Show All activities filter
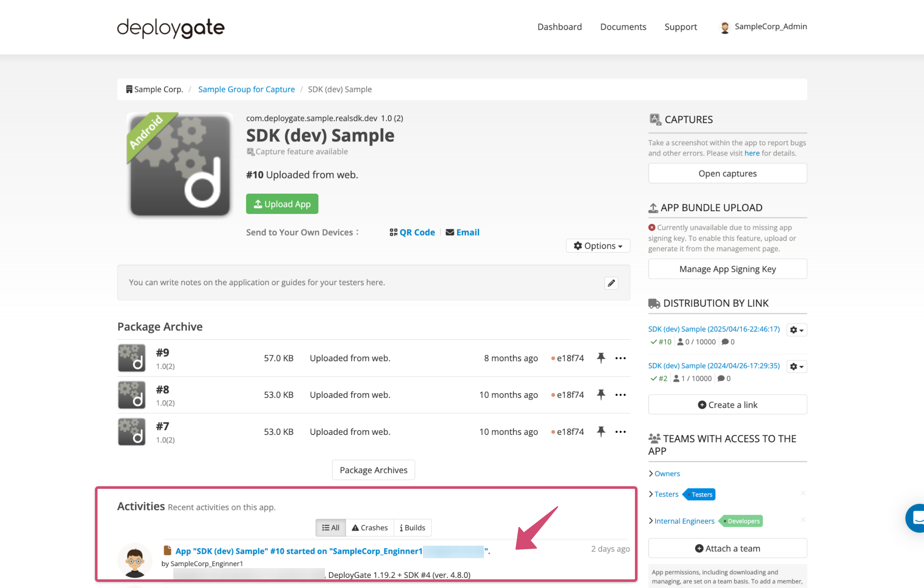 coord(330,527)
